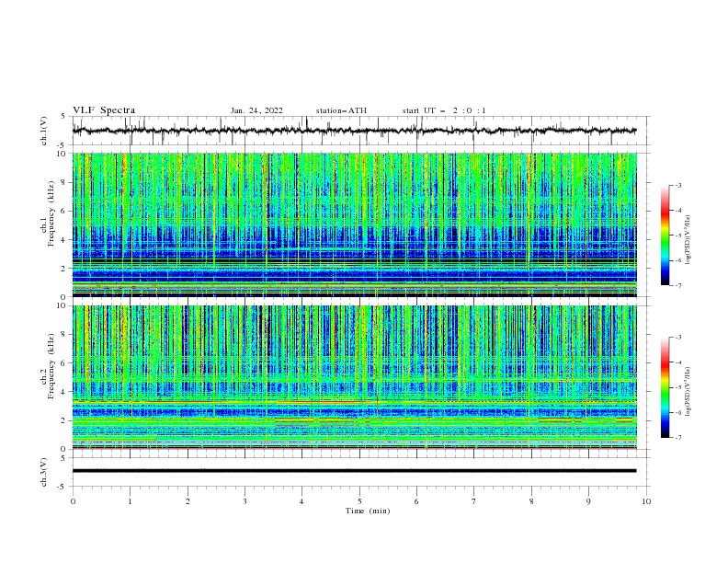Click the "7" minute label on the time axis
Screen dimensions: 728x563
[474, 501]
